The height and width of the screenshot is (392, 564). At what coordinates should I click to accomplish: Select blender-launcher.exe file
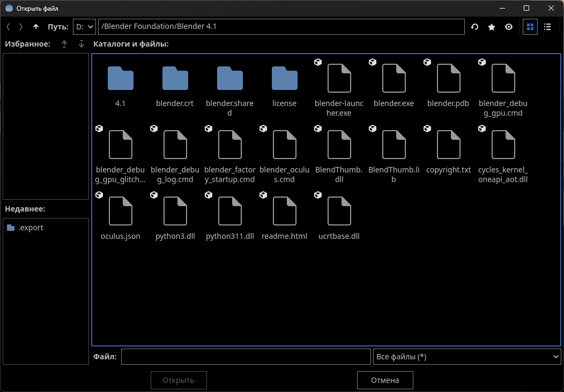coord(339,87)
